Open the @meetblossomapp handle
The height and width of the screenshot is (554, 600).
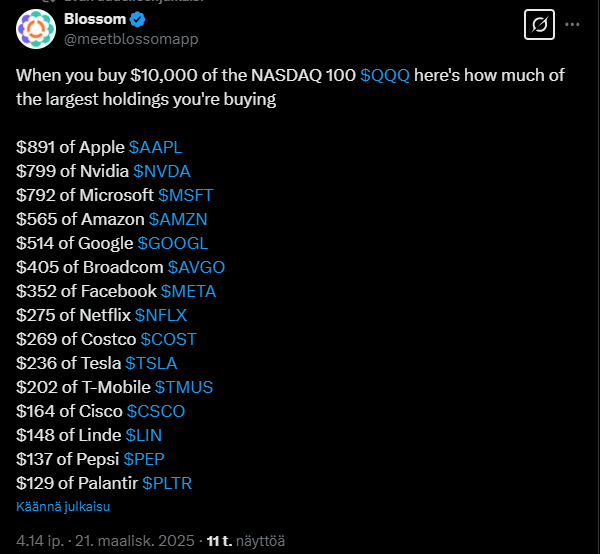(x=131, y=39)
